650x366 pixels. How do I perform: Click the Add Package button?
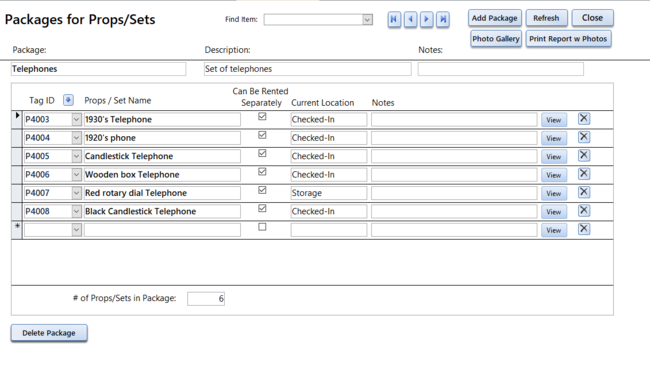click(x=495, y=18)
